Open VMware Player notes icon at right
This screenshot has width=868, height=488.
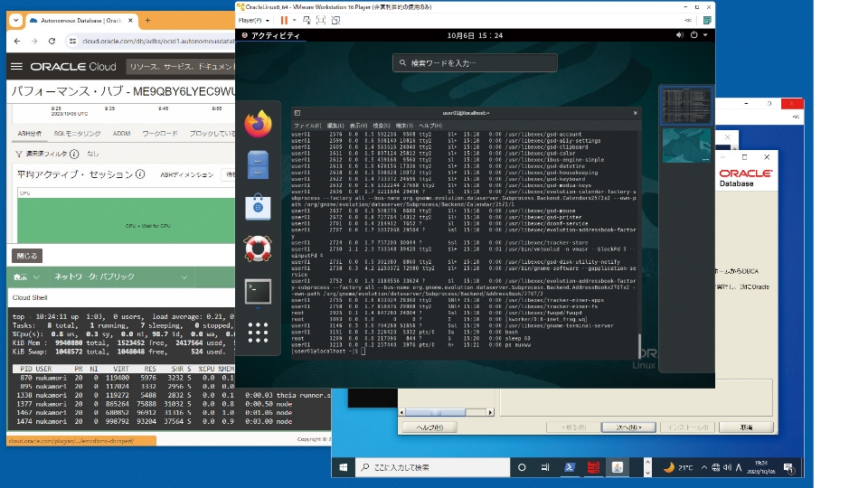click(707, 21)
